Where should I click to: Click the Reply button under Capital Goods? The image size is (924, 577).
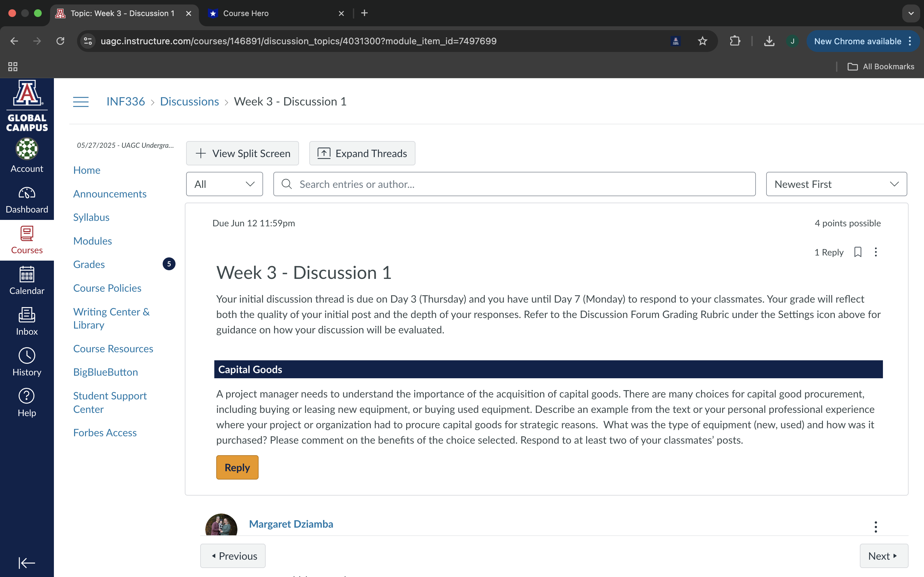coord(237,467)
